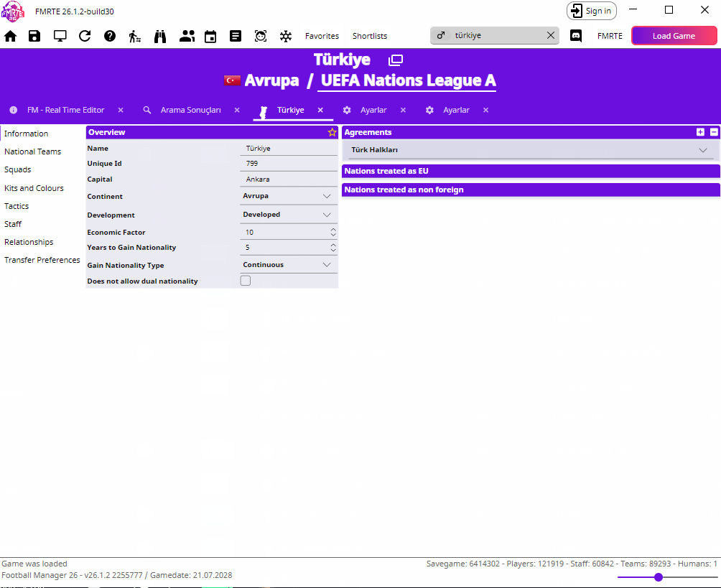Click the calendar icon in the toolbar
This screenshot has width=721, height=588.
coord(210,36)
